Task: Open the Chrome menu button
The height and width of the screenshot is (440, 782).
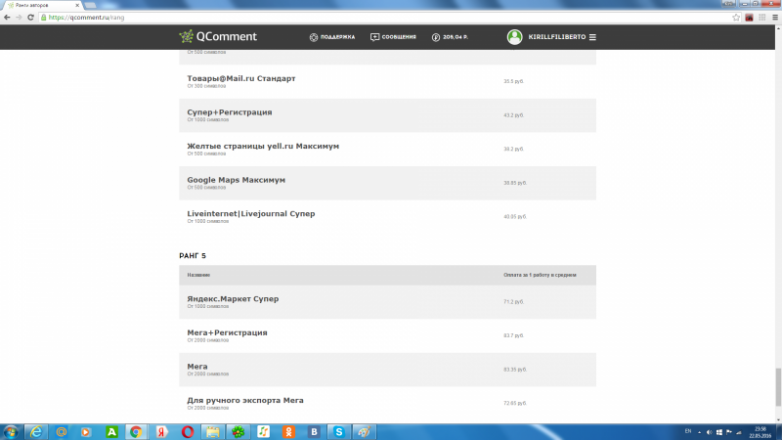Action: coord(775,17)
